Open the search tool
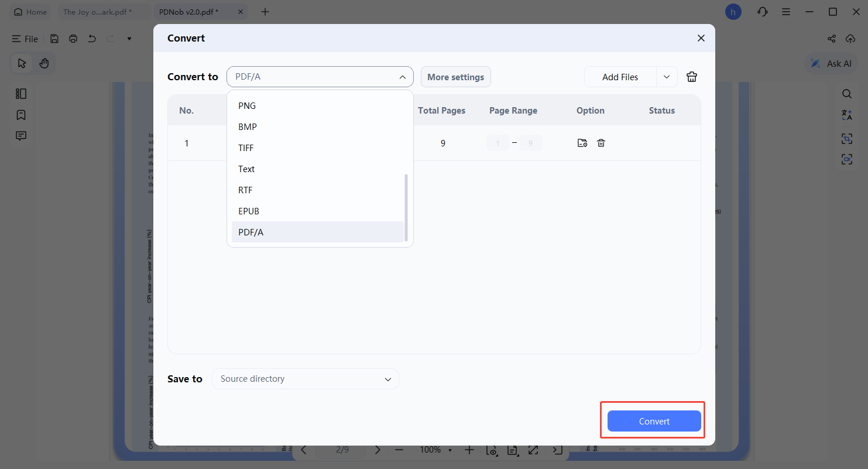Viewport: 868px width, 469px height. [x=847, y=94]
